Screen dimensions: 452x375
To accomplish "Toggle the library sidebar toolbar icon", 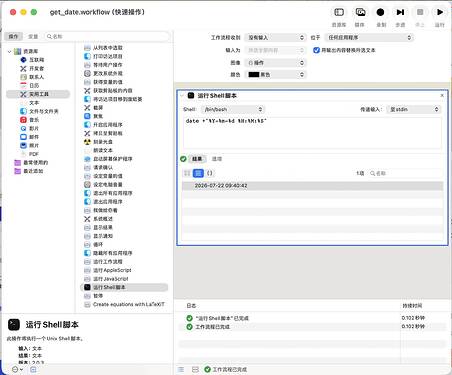I will [x=339, y=12].
